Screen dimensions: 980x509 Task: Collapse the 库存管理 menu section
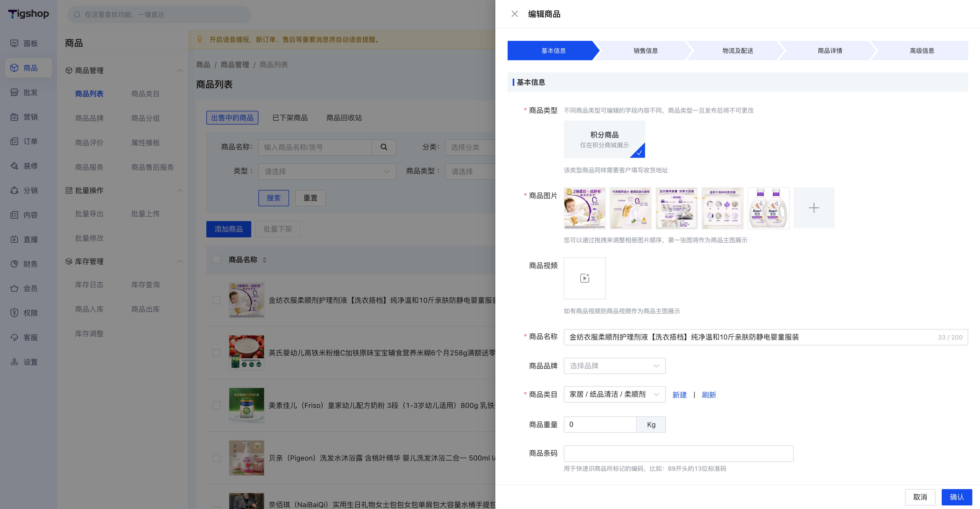coord(180,261)
